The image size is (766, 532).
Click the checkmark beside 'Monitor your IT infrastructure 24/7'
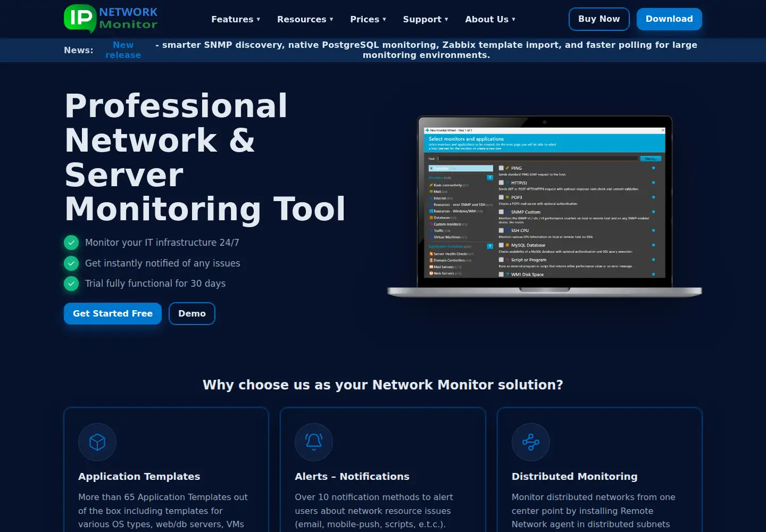[71, 243]
